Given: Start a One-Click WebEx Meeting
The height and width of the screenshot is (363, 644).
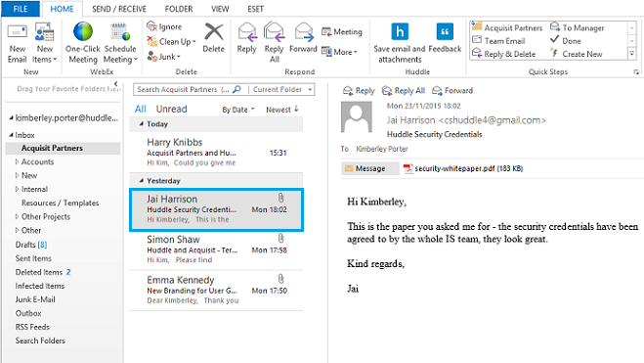Looking at the screenshot, I should coord(83,44).
